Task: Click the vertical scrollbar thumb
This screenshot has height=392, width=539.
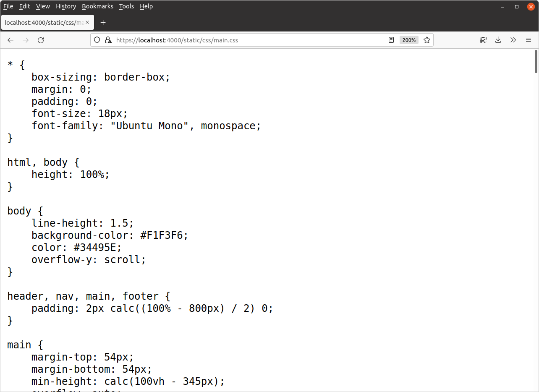Action: (536, 61)
